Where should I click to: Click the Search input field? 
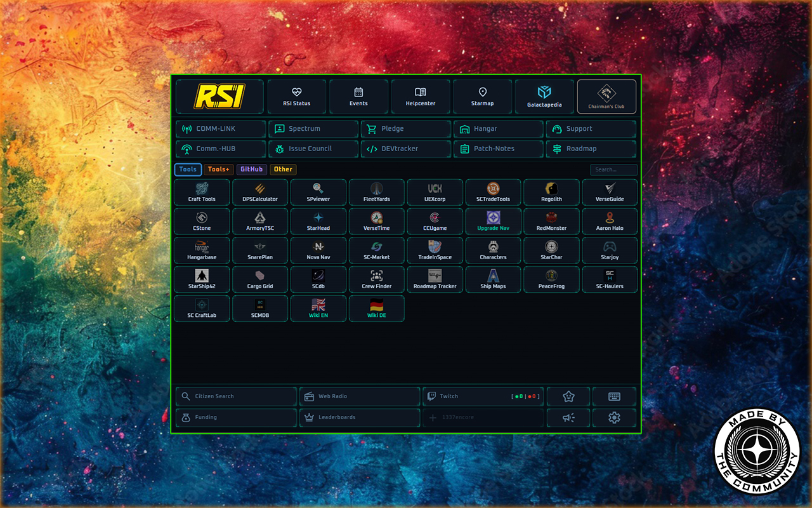pos(613,170)
